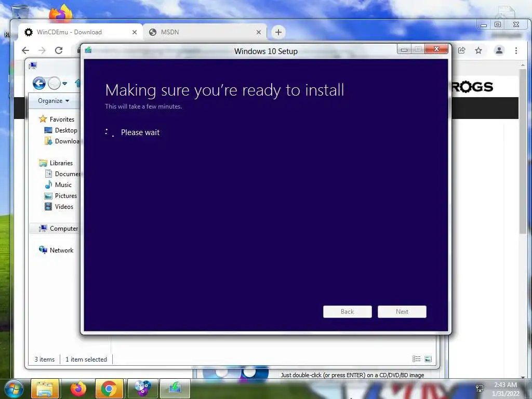Click the taskbar clock showing 2:43 AM

506,389
